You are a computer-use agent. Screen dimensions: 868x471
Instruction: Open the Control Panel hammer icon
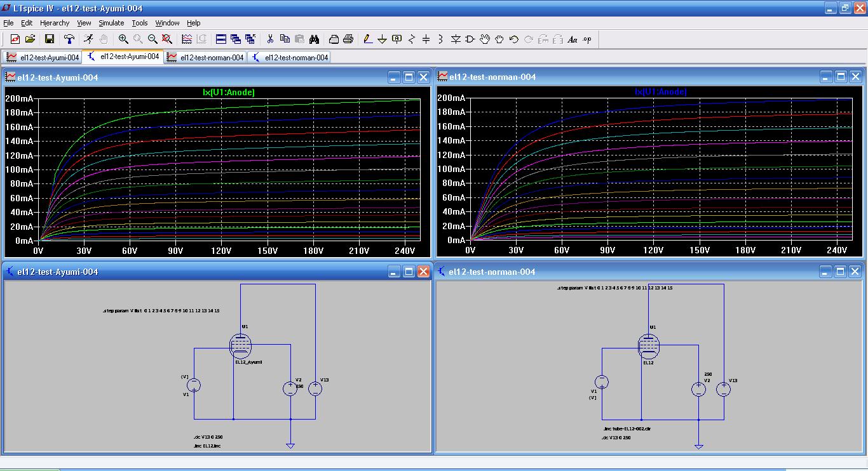click(x=69, y=39)
